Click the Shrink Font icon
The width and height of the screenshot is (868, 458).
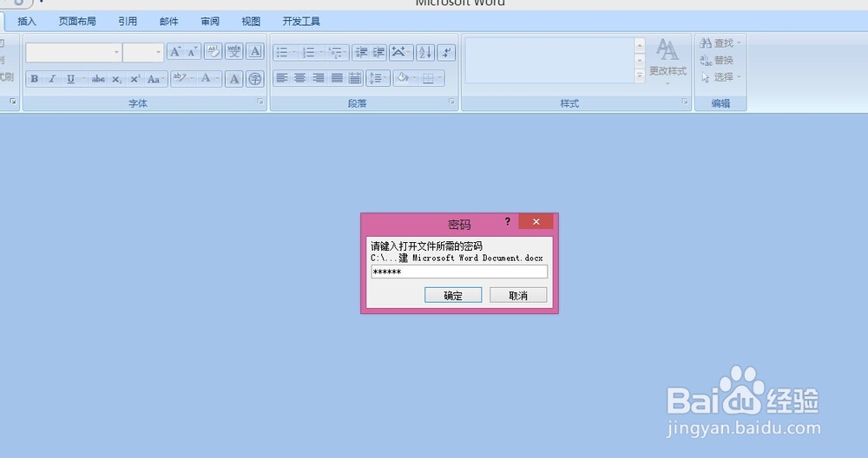[x=192, y=52]
